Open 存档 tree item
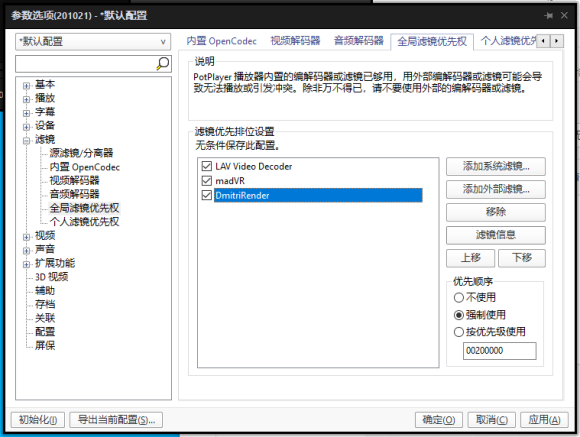This screenshot has width=580, height=437. click(45, 304)
